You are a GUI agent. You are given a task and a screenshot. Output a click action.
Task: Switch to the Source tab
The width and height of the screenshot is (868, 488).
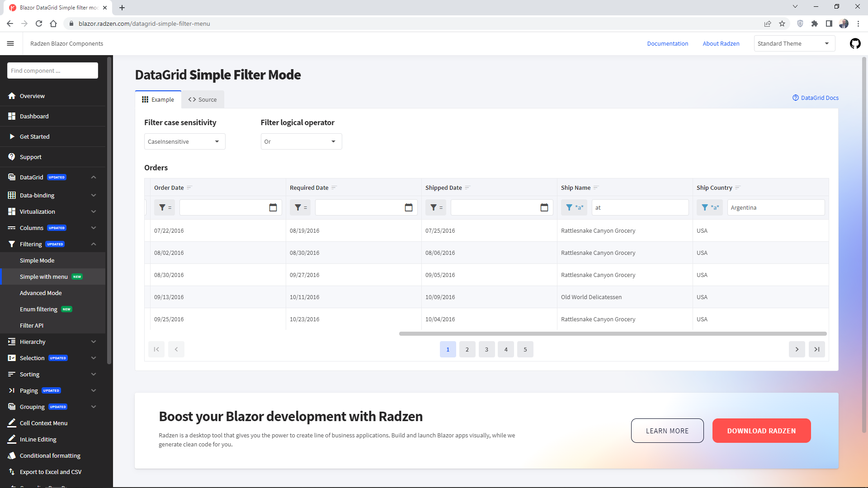203,99
